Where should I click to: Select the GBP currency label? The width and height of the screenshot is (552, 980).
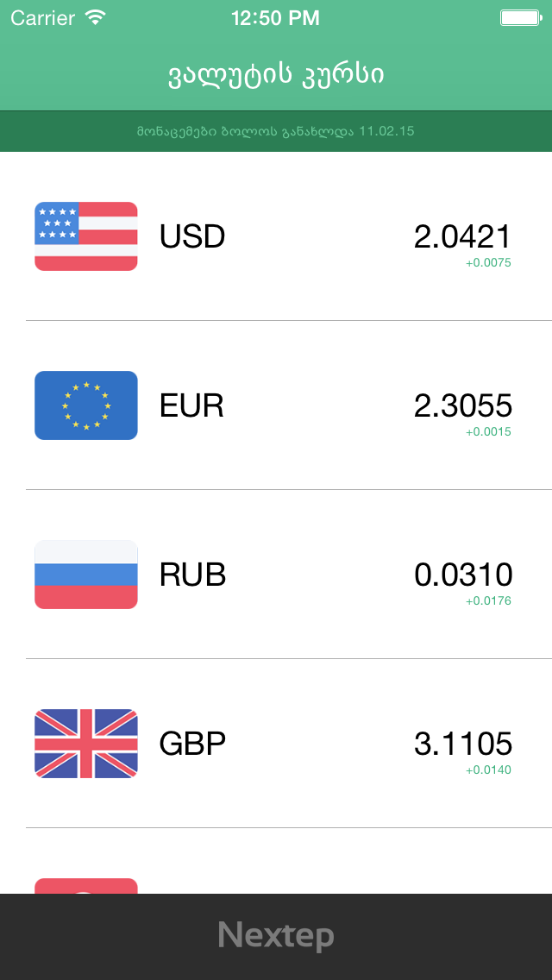[192, 744]
